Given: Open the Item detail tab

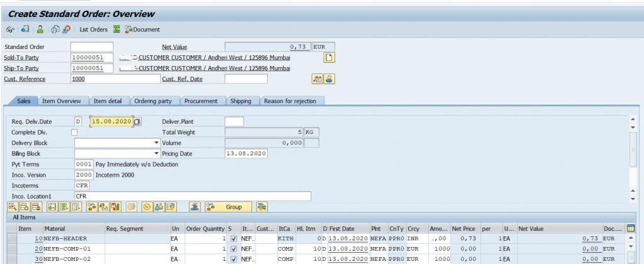Looking at the screenshot, I should pos(108,101).
